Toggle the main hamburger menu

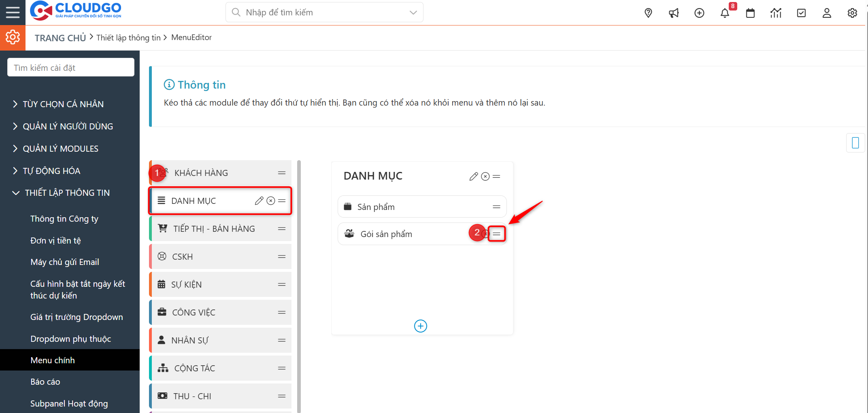[13, 13]
